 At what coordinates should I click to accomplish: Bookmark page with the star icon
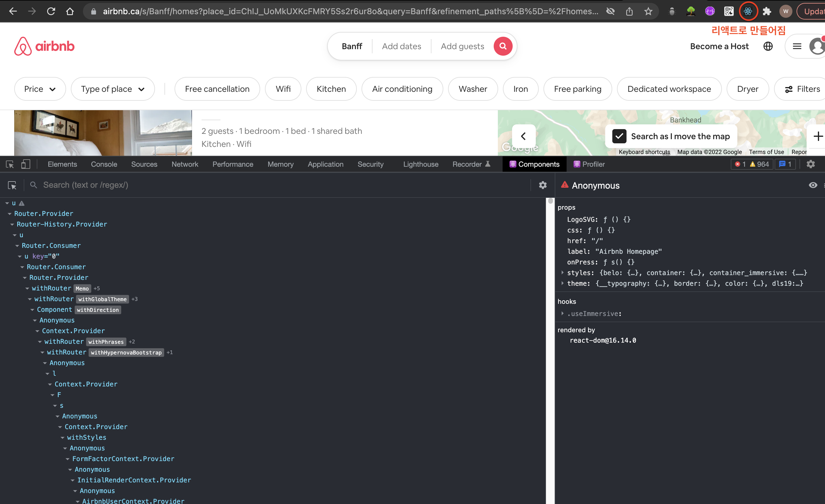coord(648,11)
